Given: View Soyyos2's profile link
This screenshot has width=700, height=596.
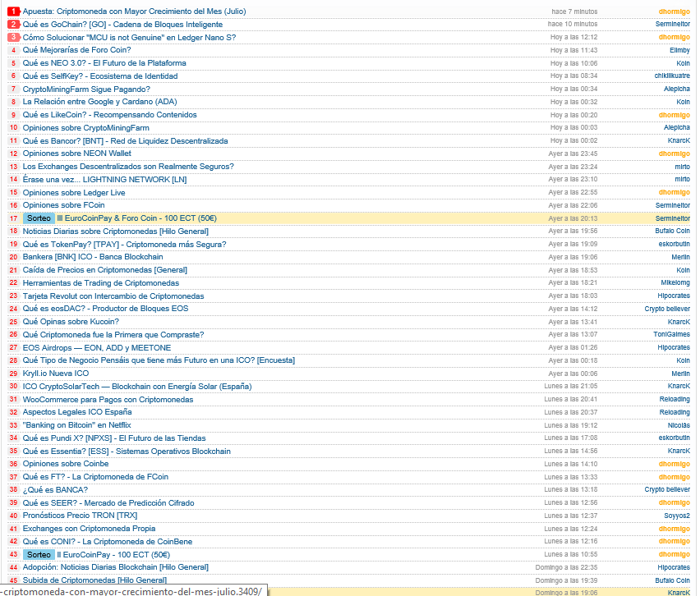Looking at the screenshot, I should click(x=677, y=516).
